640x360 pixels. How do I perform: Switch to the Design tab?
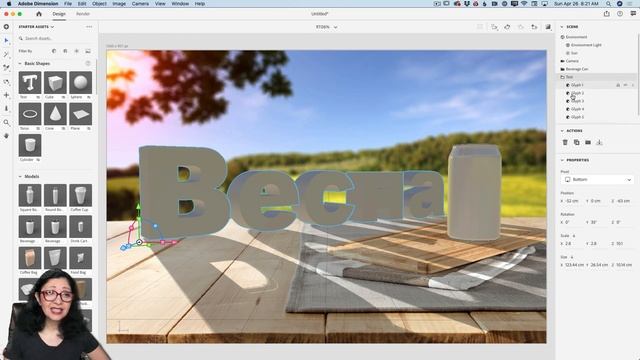pyautogui.click(x=59, y=14)
